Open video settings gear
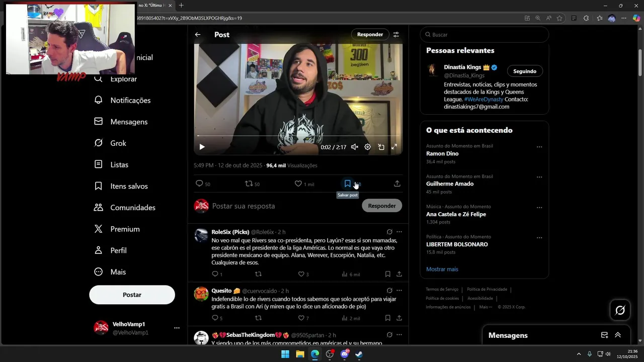Viewport: 644px width, 362px height. point(368,147)
